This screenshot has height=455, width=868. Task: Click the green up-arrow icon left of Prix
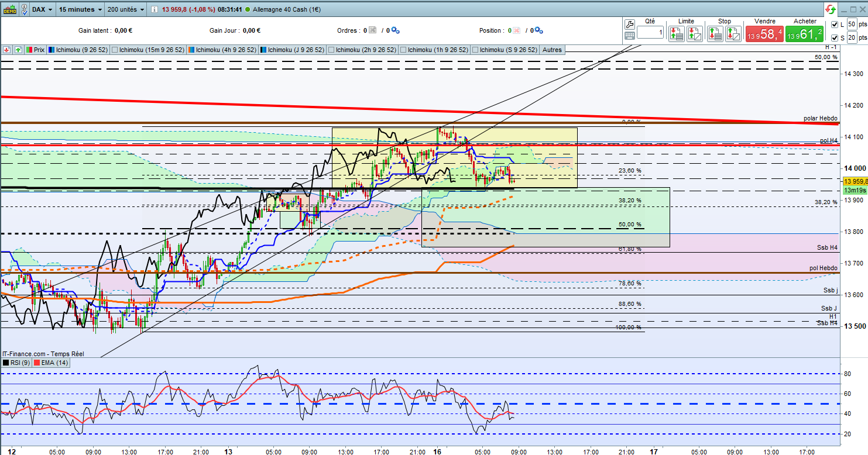pos(18,50)
